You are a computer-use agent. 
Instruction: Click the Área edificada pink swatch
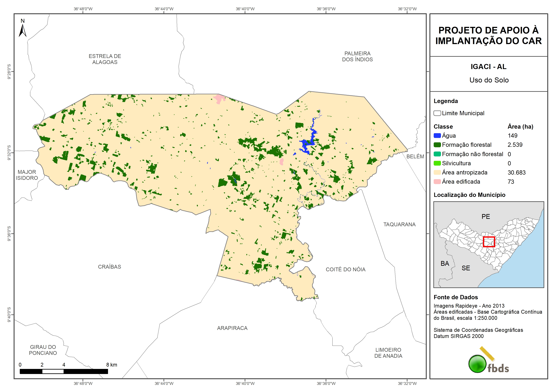click(x=437, y=182)
